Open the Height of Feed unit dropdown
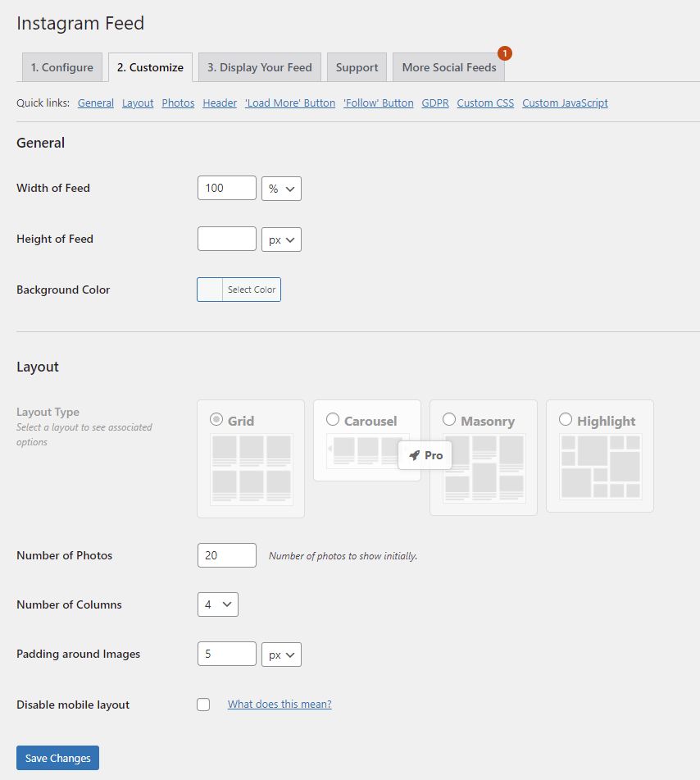Screen dimensions: 700x780 pyautogui.click(x=281, y=239)
